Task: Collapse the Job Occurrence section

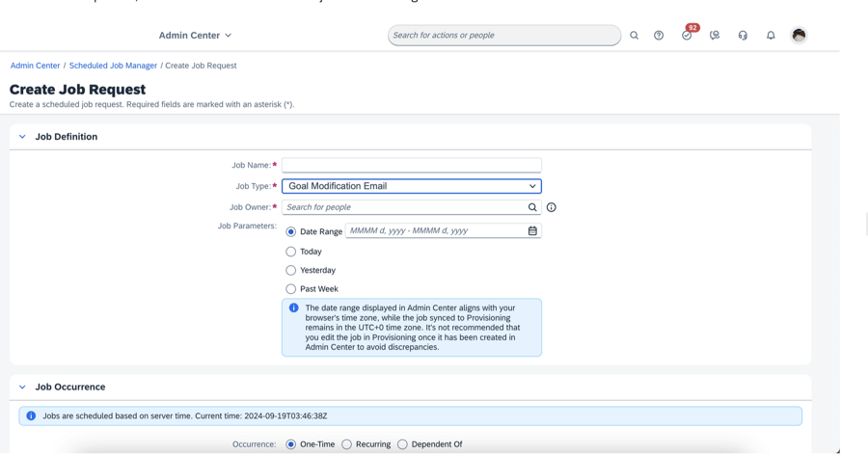Action: pyautogui.click(x=22, y=387)
